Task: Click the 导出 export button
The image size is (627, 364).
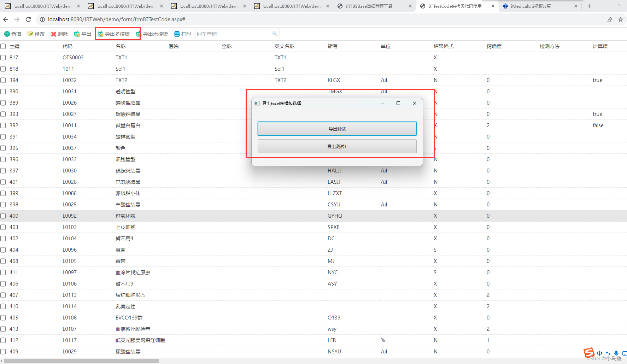Action: 83,34
